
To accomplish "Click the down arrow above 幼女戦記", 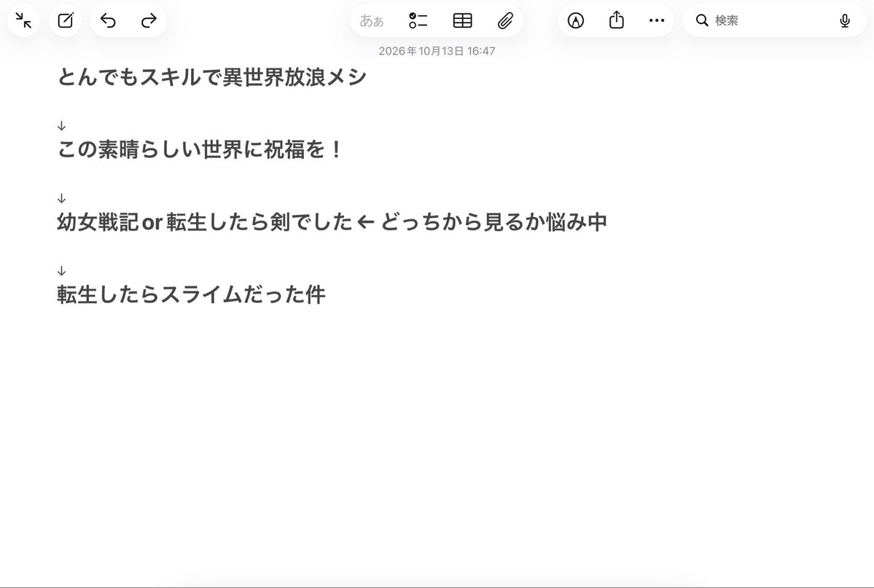I will click(x=61, y=198).
